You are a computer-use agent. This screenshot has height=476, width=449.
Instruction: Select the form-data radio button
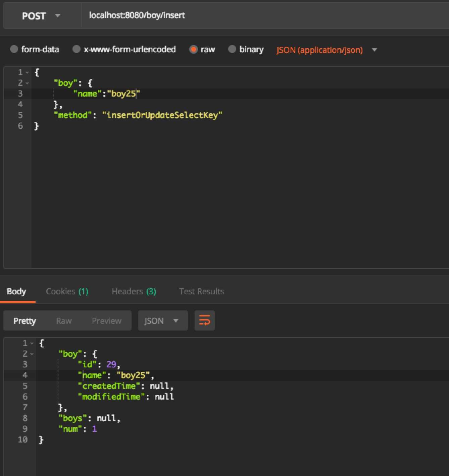pyautogui.click(x=14, y=49)
